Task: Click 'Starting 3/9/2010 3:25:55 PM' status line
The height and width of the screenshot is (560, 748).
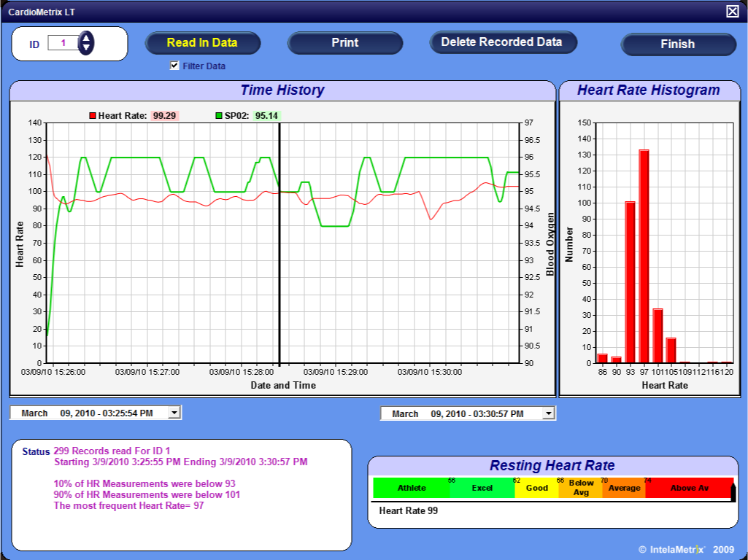Action: [181, 462]
